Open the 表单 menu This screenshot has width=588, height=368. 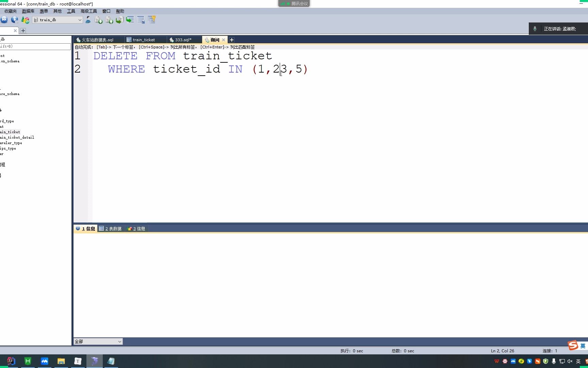tap(44, 11)
